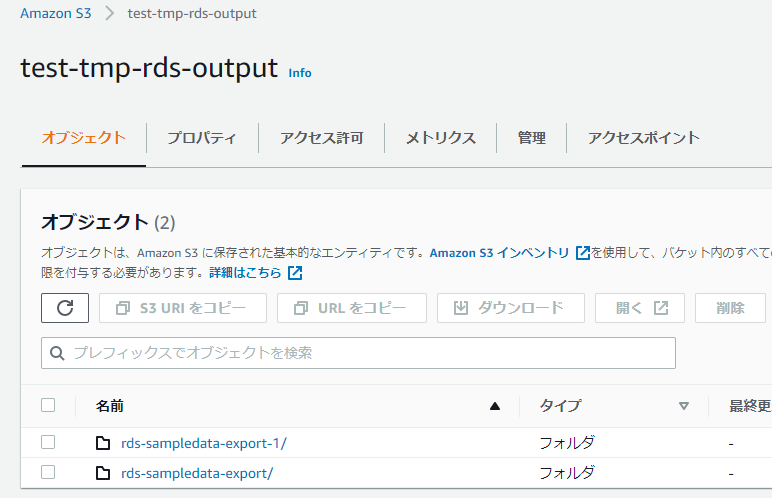Click the 最終更 column header

coord(750,406)
